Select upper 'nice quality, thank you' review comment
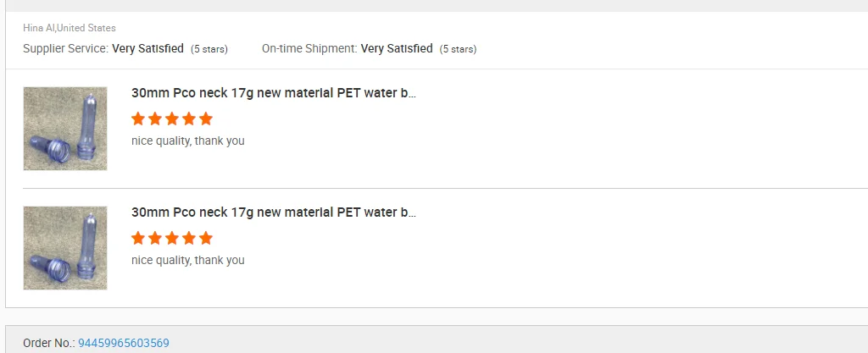The height and width of the screenshot is (353, 868). click(x=187, y=141)
